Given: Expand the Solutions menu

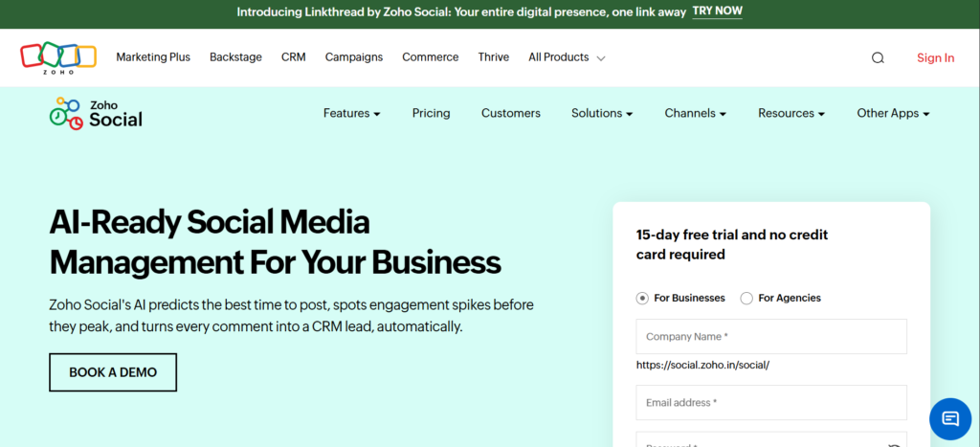Looking at the screenshot, I should tap(602, 113).
